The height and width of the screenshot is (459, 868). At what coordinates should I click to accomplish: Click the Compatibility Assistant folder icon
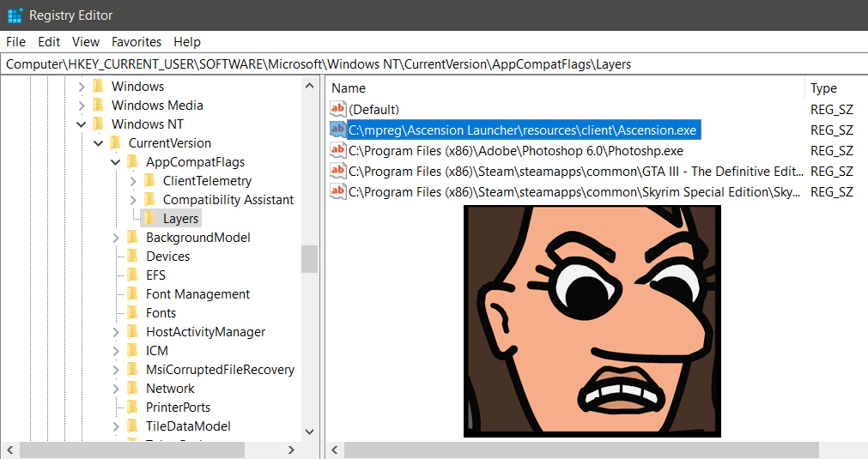click(x=149, y=199)
